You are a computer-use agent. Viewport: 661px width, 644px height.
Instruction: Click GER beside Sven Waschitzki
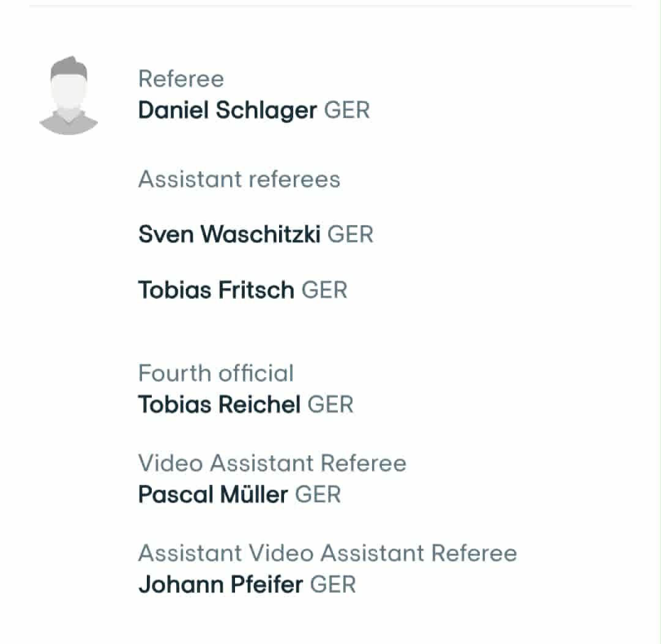[x=351, y=234]
